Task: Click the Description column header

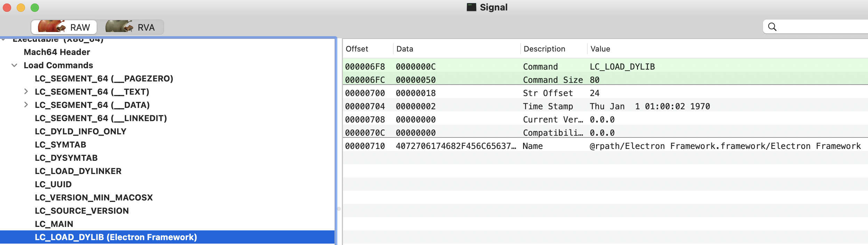Action: click(x=544, y=49)
